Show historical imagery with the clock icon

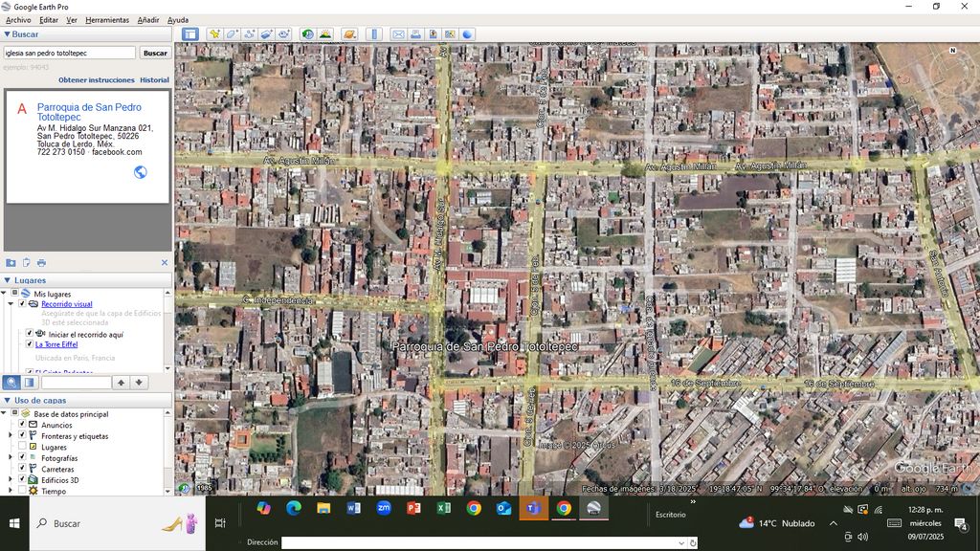(x=307, y=33)
